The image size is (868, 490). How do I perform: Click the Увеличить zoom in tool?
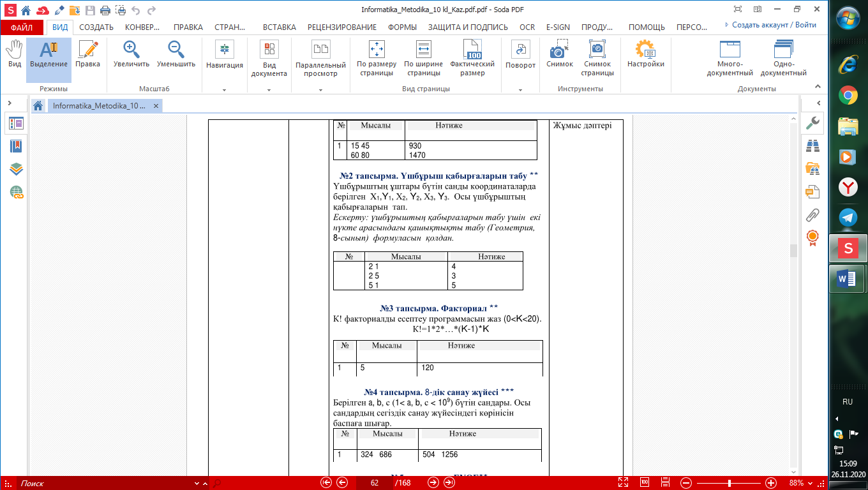tap(131, 55)
